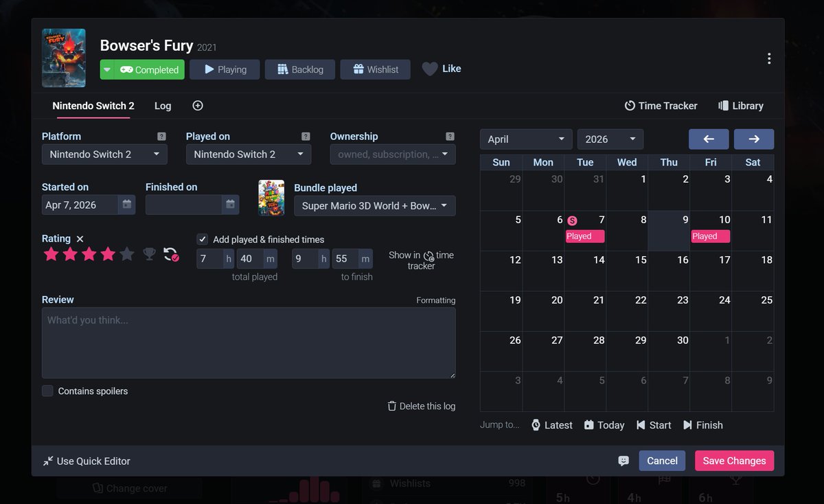Open the Bundle played dropdown
Screen dimensions: 824x504
click(375, 206)
